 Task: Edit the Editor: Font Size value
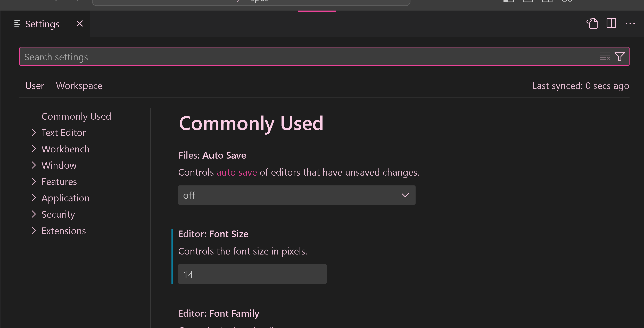coord(252,274)
